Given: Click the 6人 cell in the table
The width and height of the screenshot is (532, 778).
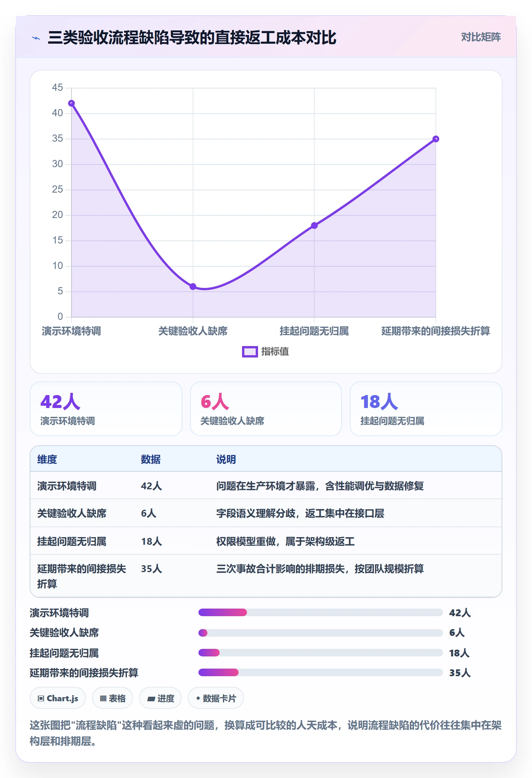Looking at the screenshot, I should click(149, 514).
